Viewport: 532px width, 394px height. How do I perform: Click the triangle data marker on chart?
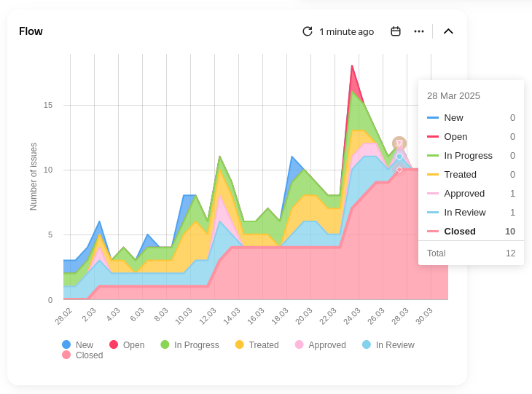tap(399, 143)
